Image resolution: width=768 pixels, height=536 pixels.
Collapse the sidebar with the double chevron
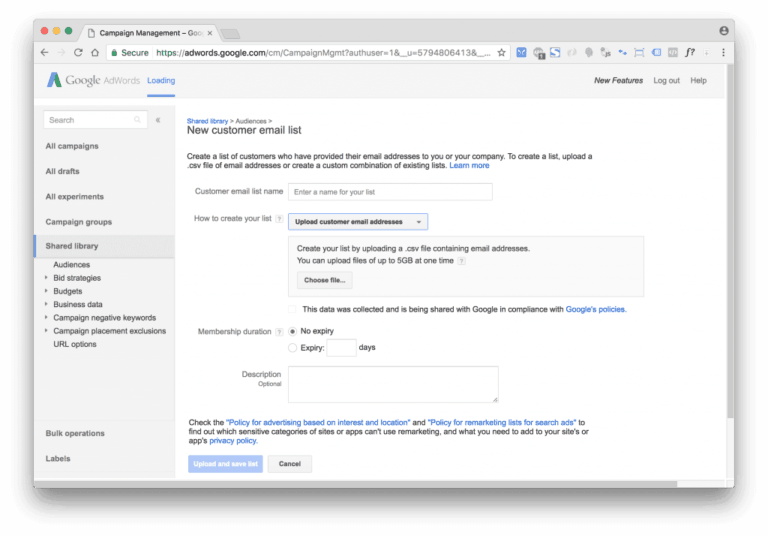point(158,120)
